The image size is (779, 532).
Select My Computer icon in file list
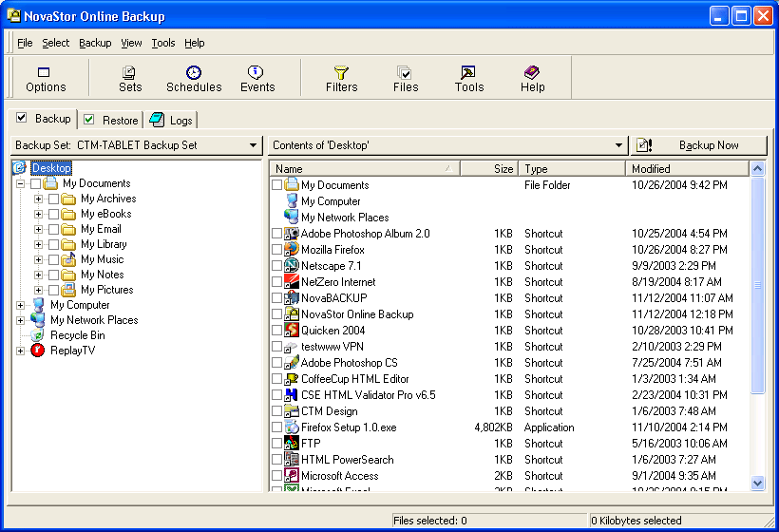pos(291,201)
